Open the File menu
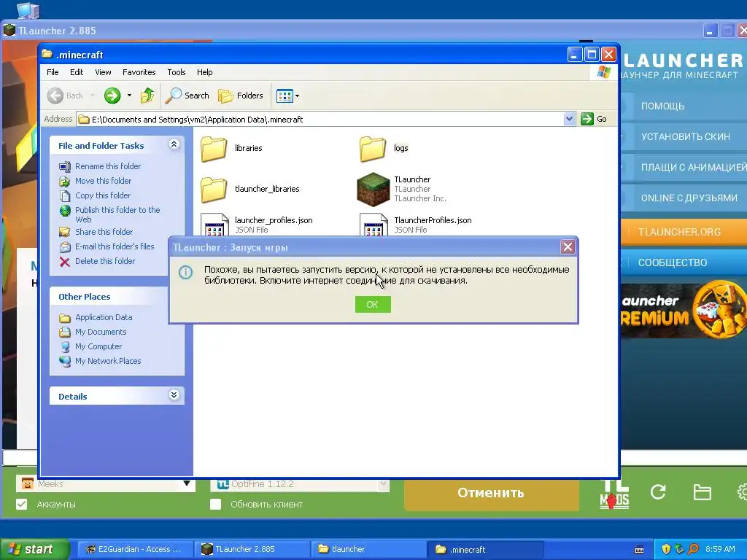 [x=53, y=72]
